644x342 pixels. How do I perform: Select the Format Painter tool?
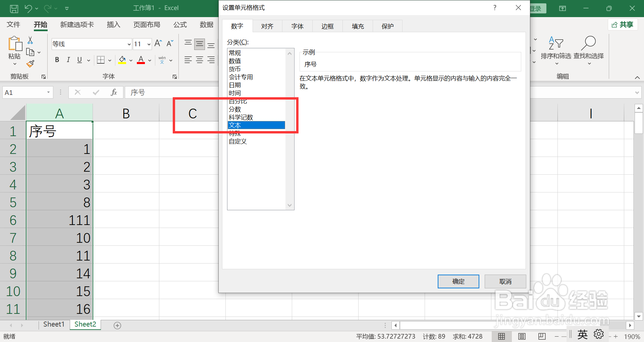(x=30, y=63)
